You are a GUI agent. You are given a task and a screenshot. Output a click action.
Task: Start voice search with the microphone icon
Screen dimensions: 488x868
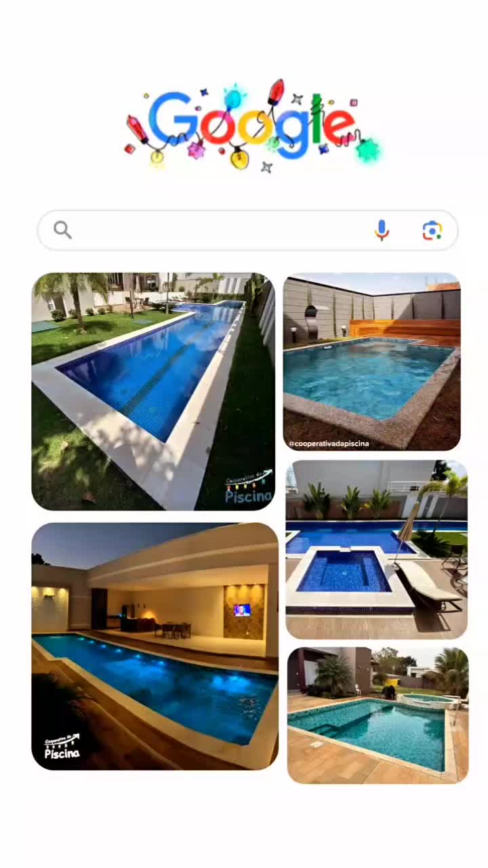coord(382,231)
